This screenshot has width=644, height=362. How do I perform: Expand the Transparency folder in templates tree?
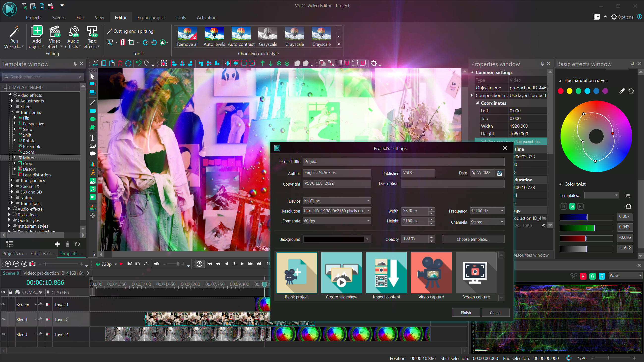click(x=12, y=180)
